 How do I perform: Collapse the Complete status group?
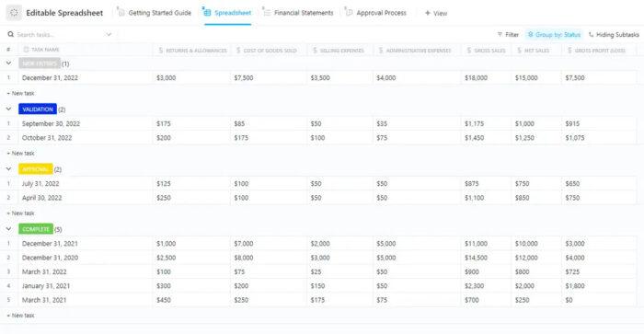(8, 229)
